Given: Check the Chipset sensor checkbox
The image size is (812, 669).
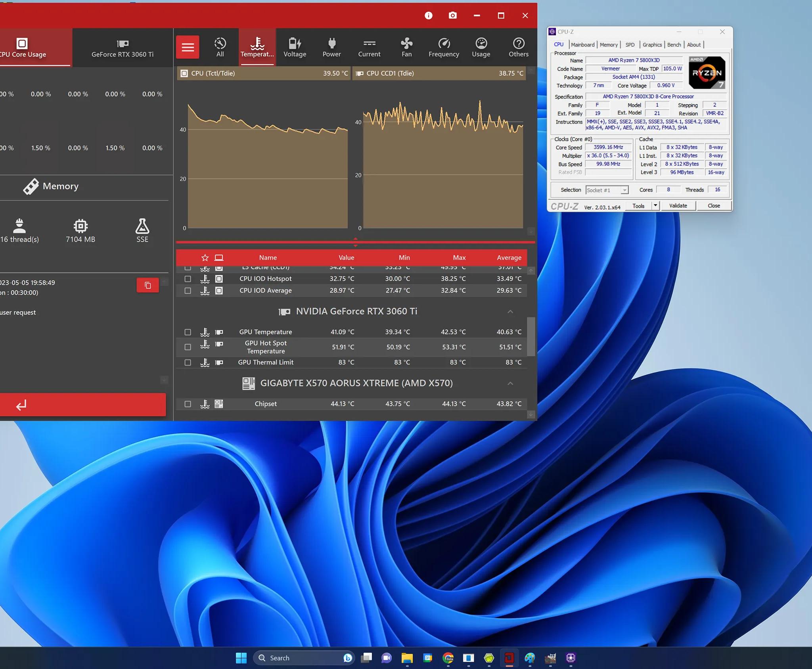Looking at the screenshot, I should [x=188, y=404].
